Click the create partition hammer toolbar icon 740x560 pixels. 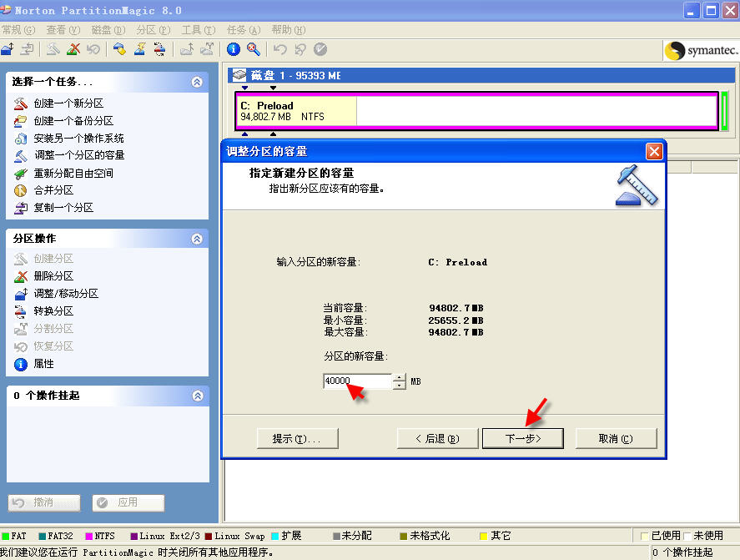[53, 49]
